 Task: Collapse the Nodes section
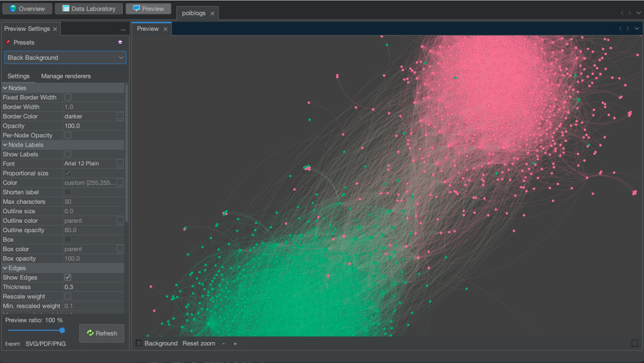coord(5,88)
